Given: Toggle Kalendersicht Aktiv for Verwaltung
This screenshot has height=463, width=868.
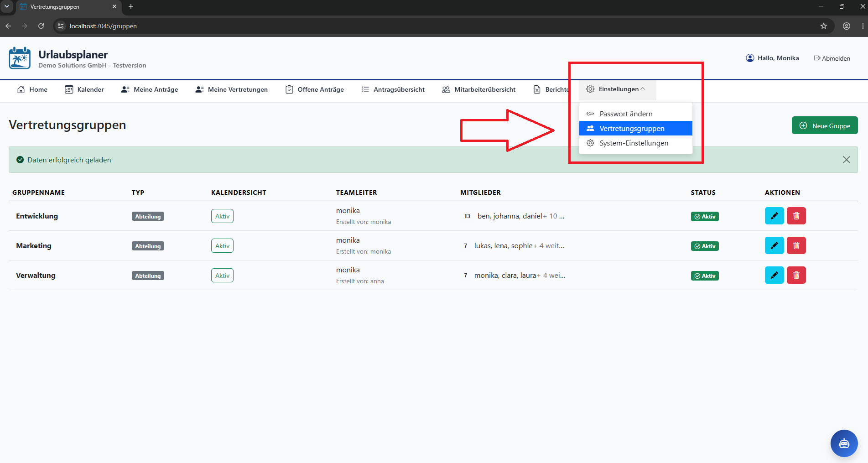Looking at the screenshot, I should pos(222,276).
